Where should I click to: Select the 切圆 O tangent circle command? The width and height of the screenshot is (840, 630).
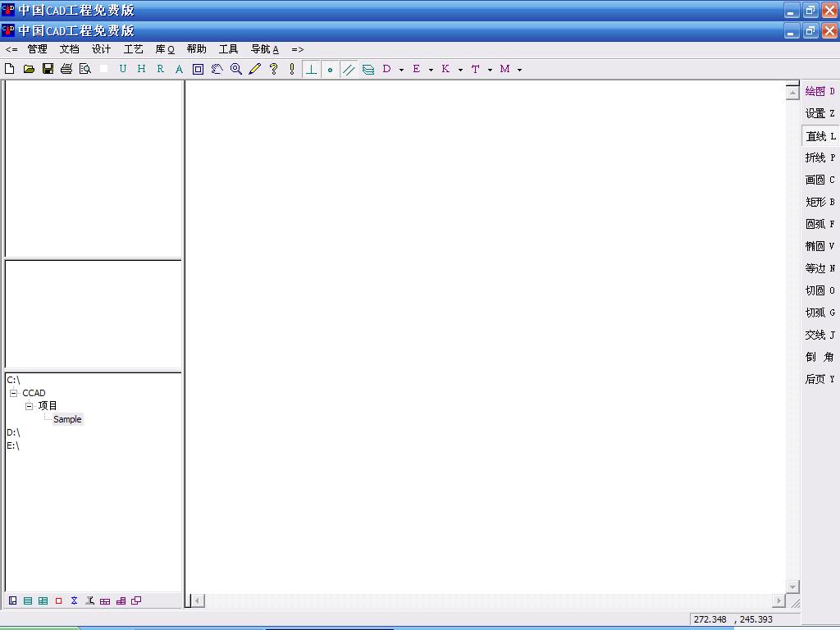[819, 290]
